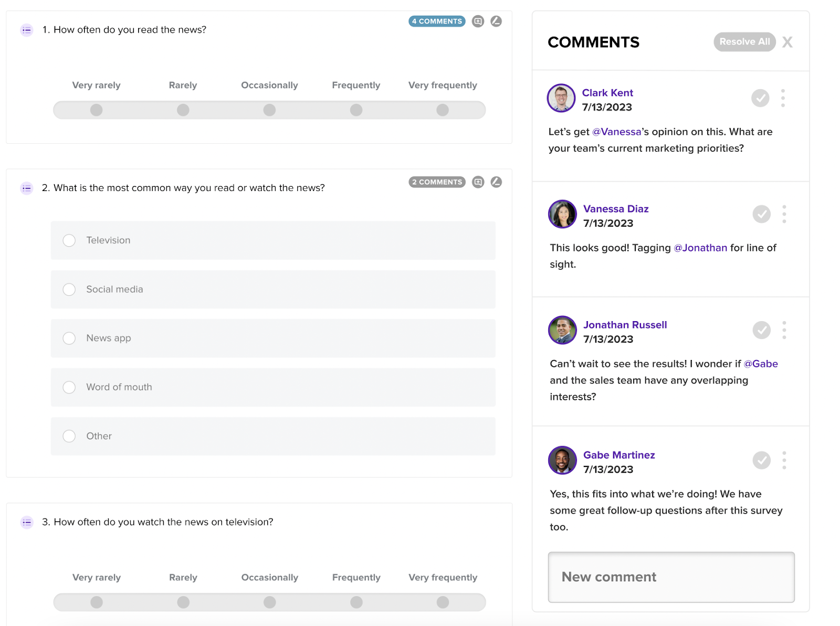Click the 2 Comments badge on question 2
The width and height of the screenshot is (840, 626).
[x=437, y=182]
